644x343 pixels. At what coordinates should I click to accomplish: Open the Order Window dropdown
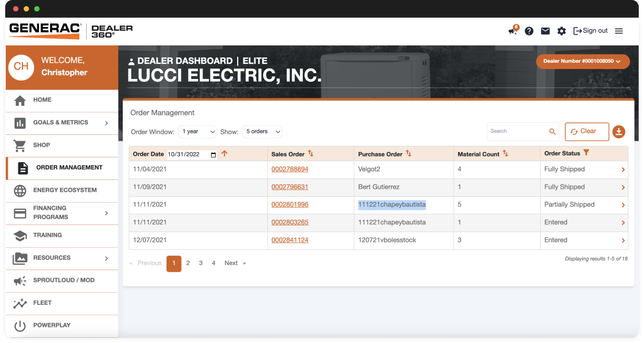click(x=197, y=132)
